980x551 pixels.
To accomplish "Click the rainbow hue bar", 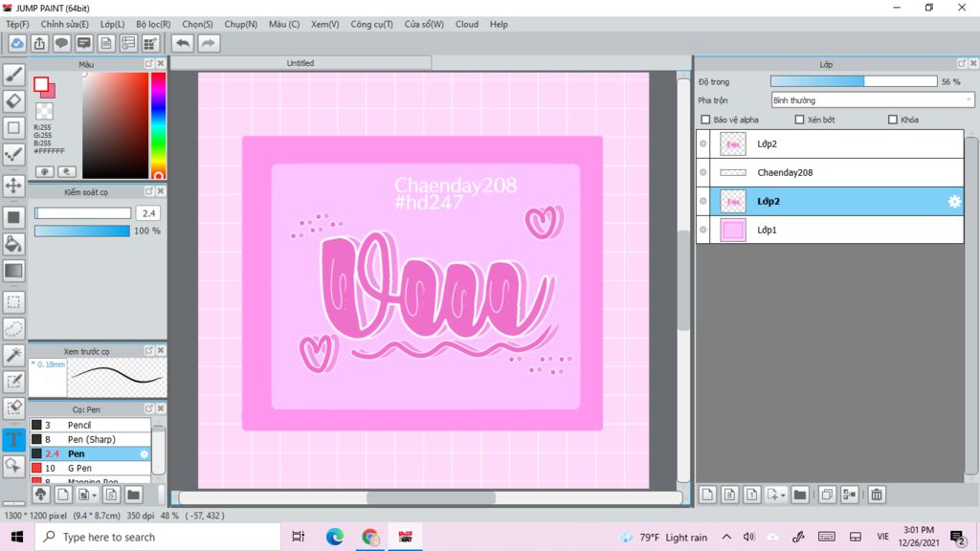I will tap(158, 125).
